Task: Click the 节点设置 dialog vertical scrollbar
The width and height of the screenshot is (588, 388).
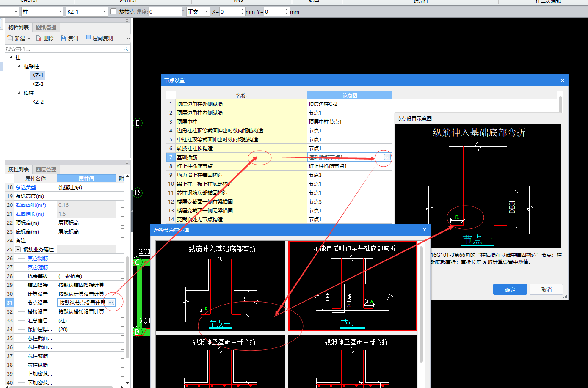Action: pos(560,105)
